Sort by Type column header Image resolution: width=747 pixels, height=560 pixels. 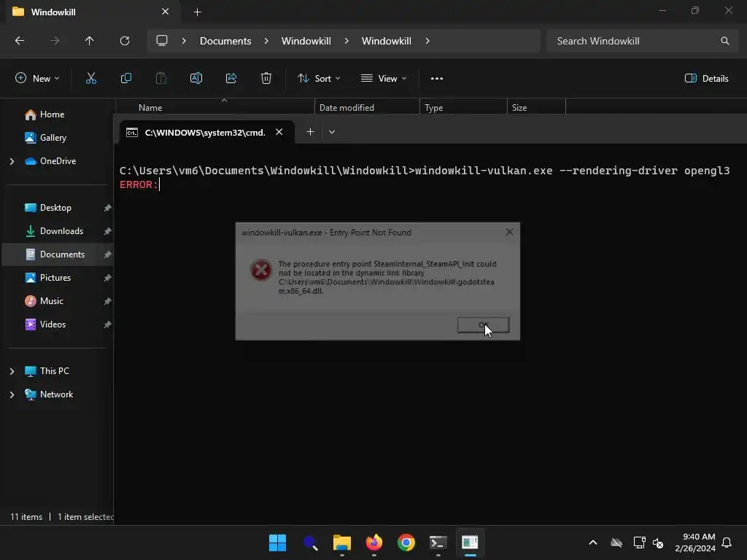(463, 107)
